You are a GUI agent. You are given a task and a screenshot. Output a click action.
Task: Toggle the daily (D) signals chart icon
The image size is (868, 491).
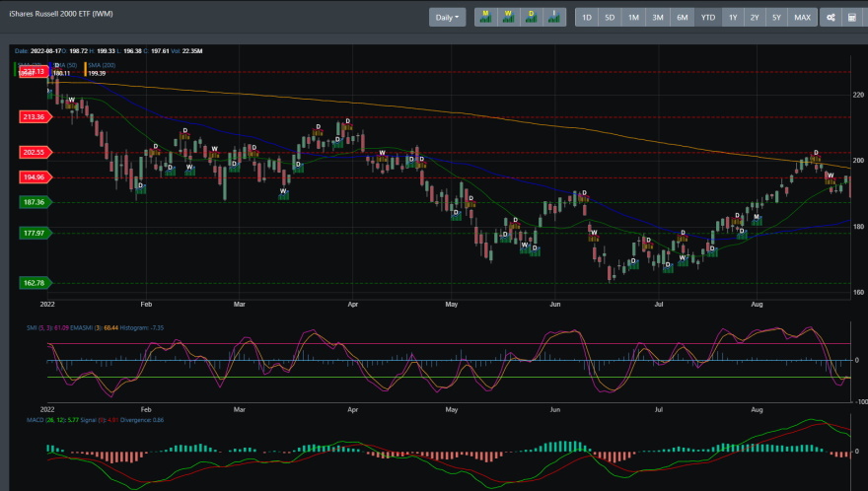point(532,17)
